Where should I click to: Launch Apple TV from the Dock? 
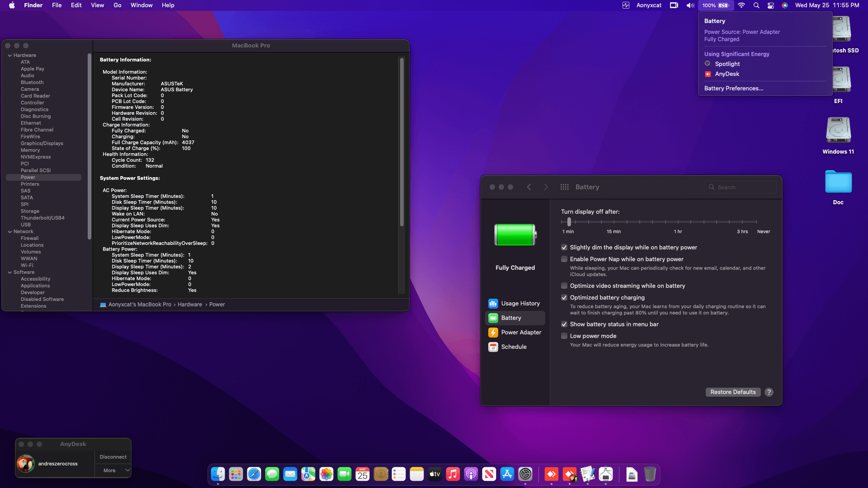[435, 474]
